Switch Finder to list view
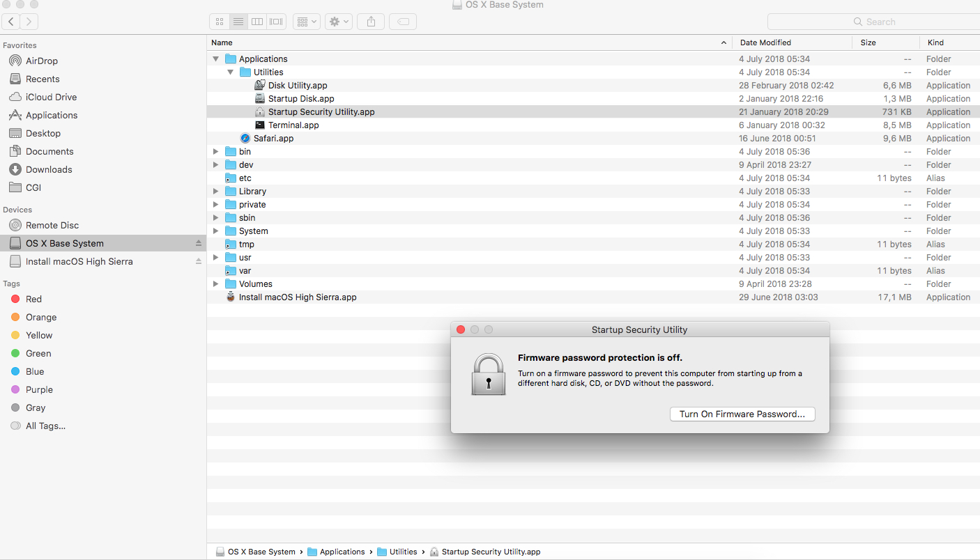This screenshot has height=560, width=980. pos(238,22)
